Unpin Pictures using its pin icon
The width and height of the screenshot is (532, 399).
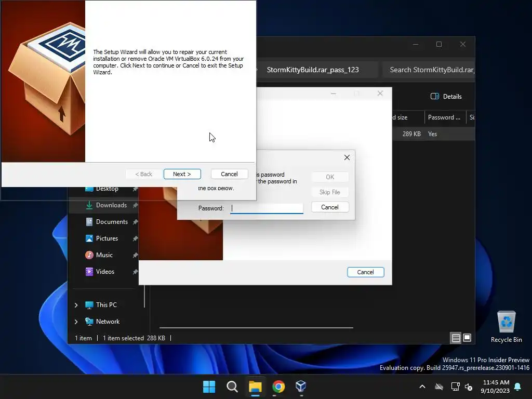(135, 238)
